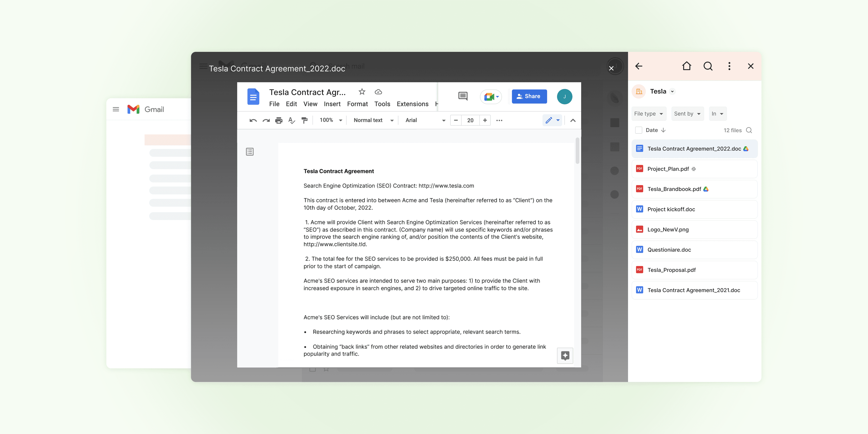Screen dimensions: 868x434
Task: Show the document outline icon
Action: [x=250, y=152]
